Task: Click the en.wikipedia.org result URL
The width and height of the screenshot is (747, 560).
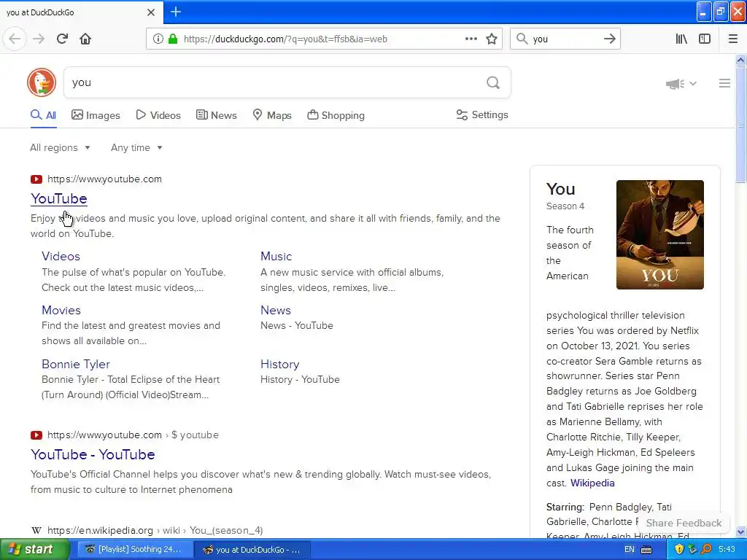Action: click(x=155, y=531)
